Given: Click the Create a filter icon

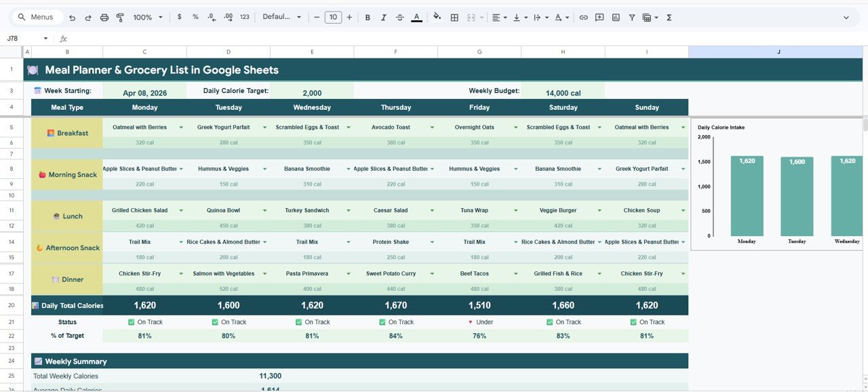Looking at the screenshot, I should 631,17.
